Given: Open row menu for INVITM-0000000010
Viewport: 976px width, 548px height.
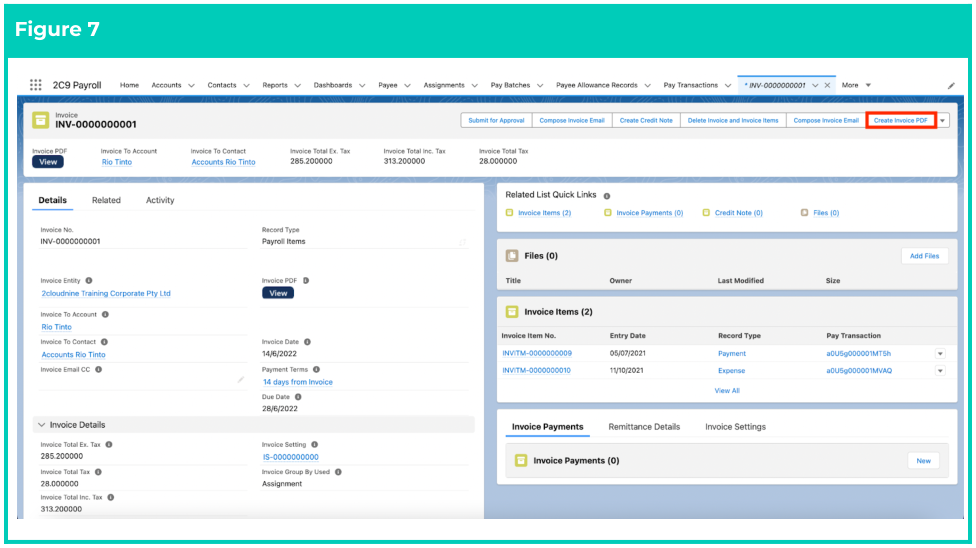Looking at the screenshot, I should 941,371.
